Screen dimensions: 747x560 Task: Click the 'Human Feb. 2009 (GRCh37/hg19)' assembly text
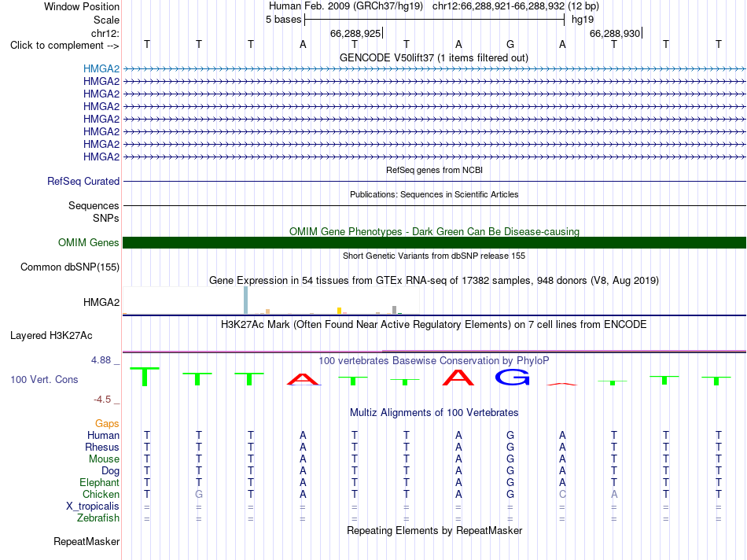(x=346, y=6)
